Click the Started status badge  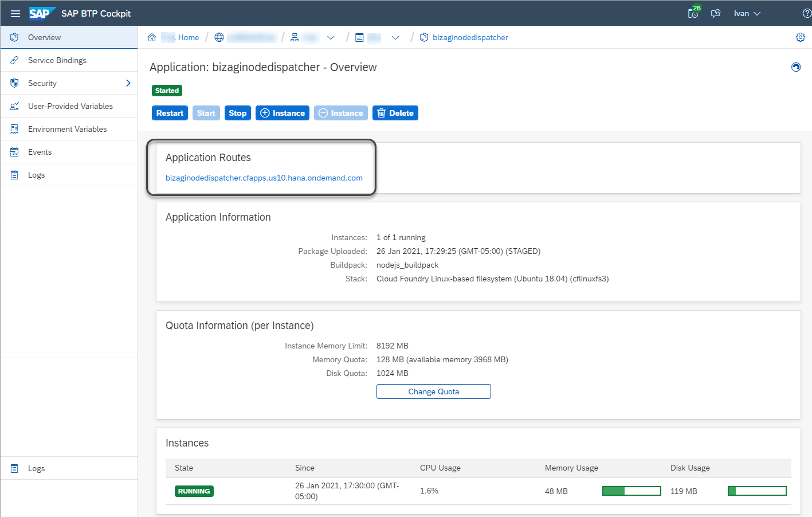point(167,91)
